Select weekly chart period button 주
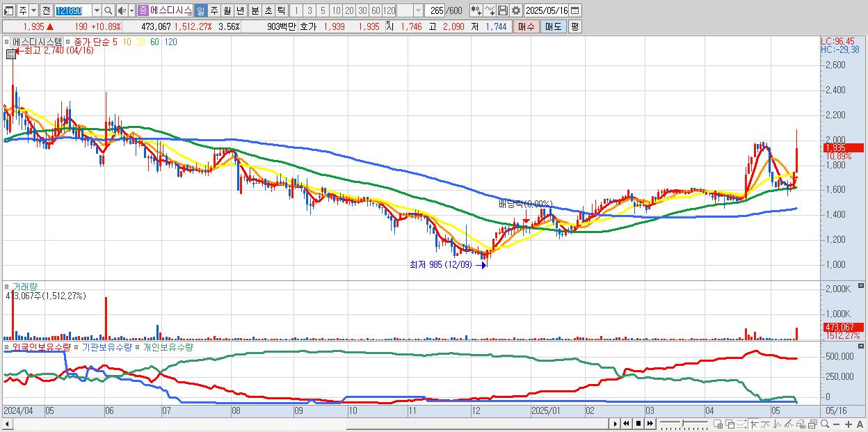This screenshot has height=432, width=868. 214,11
